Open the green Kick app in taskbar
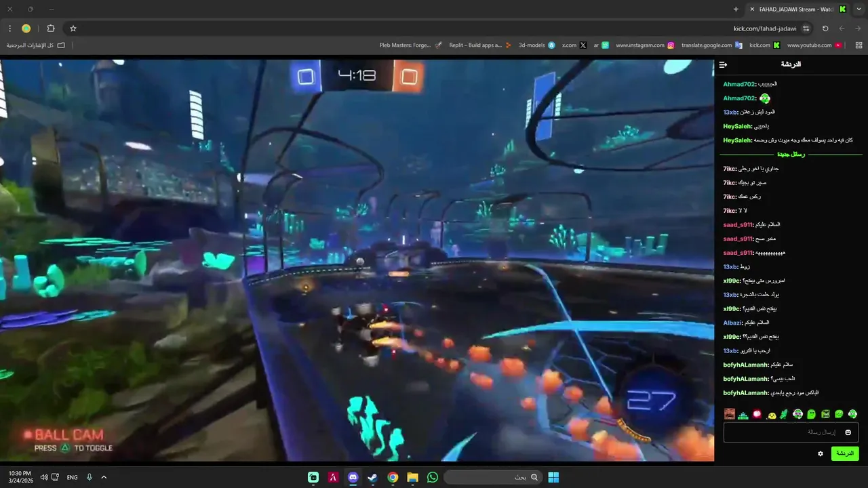The width and height of the screenshot is (868, 488). (x=313, y=477)
